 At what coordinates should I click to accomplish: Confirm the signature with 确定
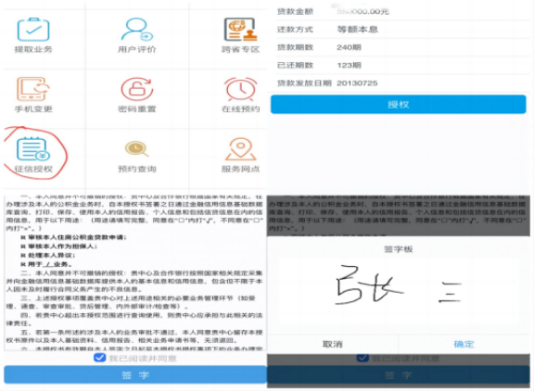coord(464,344)
